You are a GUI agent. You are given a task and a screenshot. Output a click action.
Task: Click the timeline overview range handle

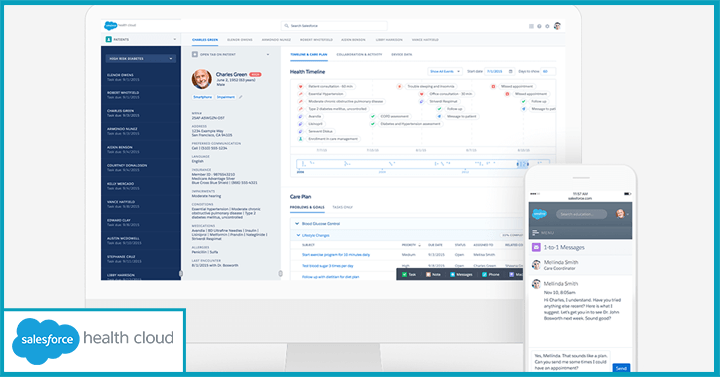523,164
